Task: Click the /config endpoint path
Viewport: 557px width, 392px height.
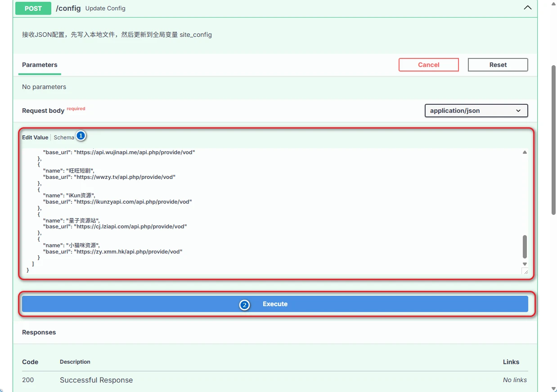Action: pyautogui.click(x=68, y=8)
